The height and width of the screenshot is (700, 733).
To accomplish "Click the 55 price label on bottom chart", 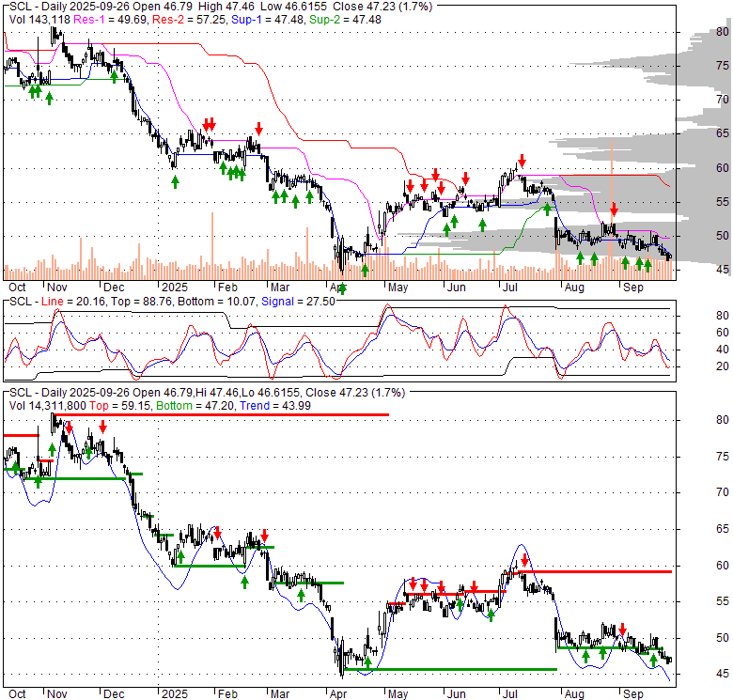I will pos(723,601).
